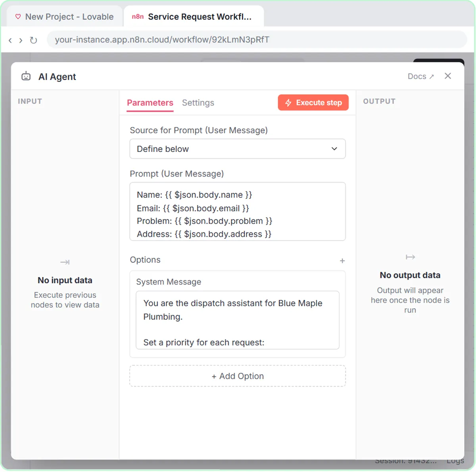Click the 'OUTPUT' panel heading
The height and width of the screenshot is (472, 476).
(x=379, y=101)
